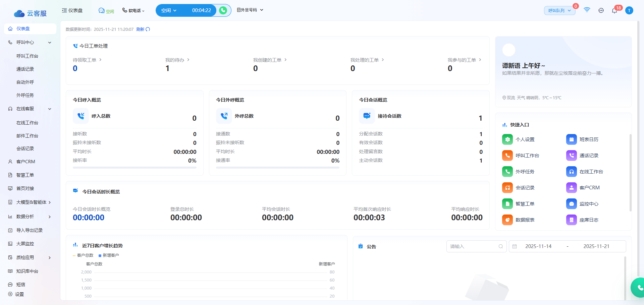The height and width of the screenshot is (305, 644).
Task: Open 座席日志 shortcut icon
Action: [x=571, y=220]
